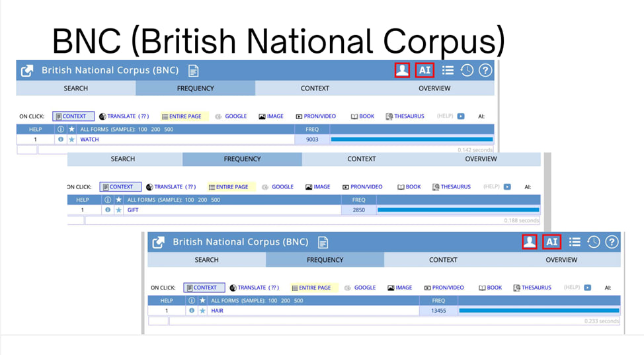This screenshot has width=644, height=355.
Task: Open the AI icon in the HAIR panel header
Action: (x=551, y=242)
